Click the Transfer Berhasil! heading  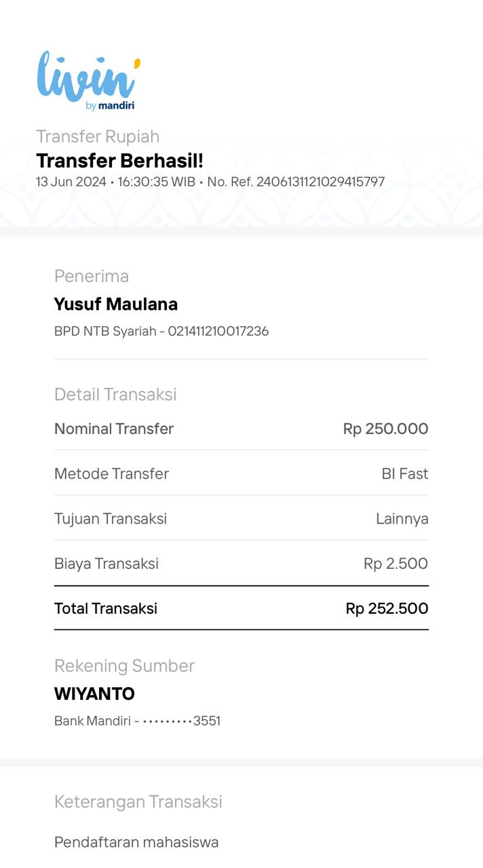(119, 161)
